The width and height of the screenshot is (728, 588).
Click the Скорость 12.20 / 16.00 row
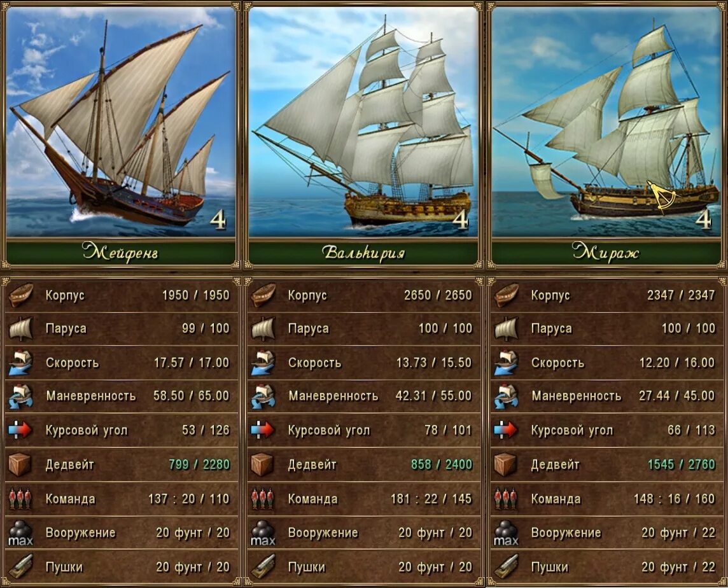pos(606,363)
